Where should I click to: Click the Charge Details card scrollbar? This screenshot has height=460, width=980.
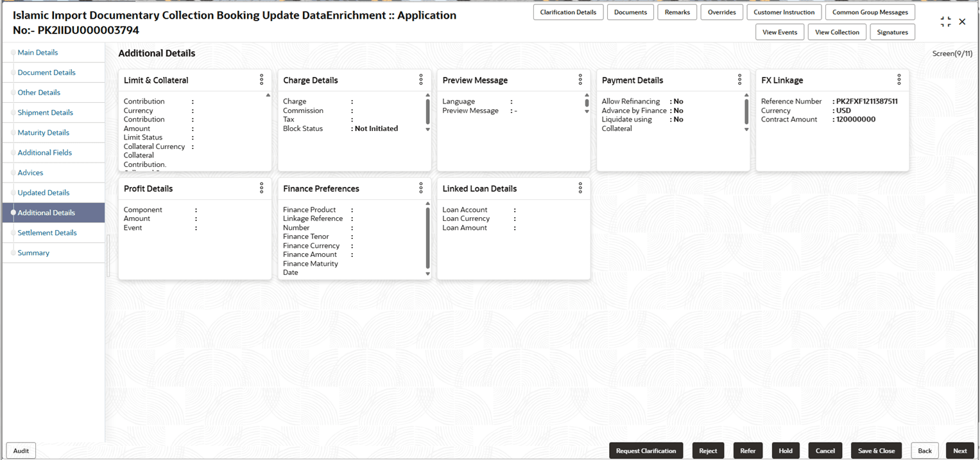pyautogui.click(x=427, y=112)
